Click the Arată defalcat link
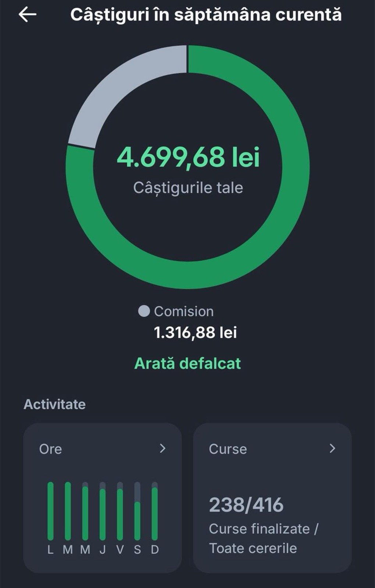 tap(187, 363)
